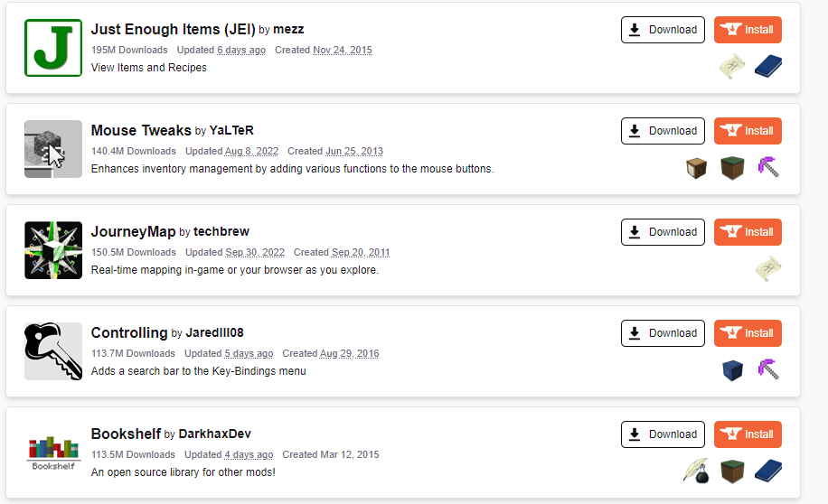Click the blue cube icon for Controlling
Screen dimensions: 828x504
[x=732, y=370]
